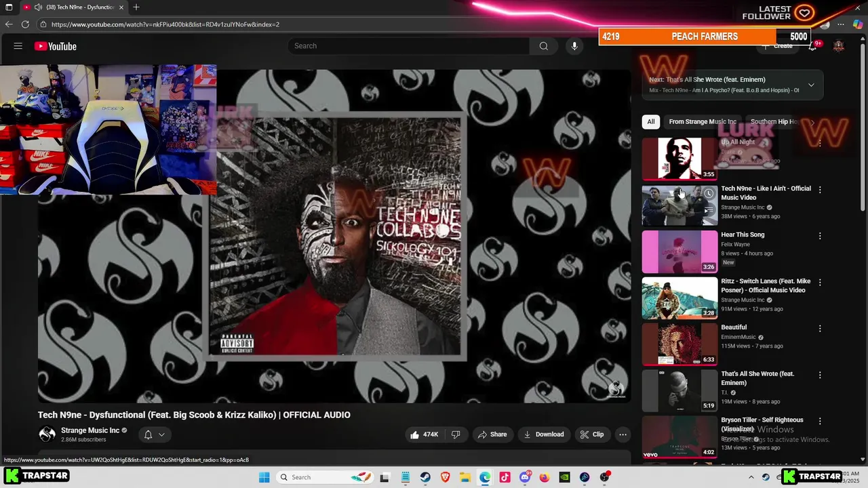
Task: Click the search magnifier button
Action: pyautogui.click(x=543, y=46)
